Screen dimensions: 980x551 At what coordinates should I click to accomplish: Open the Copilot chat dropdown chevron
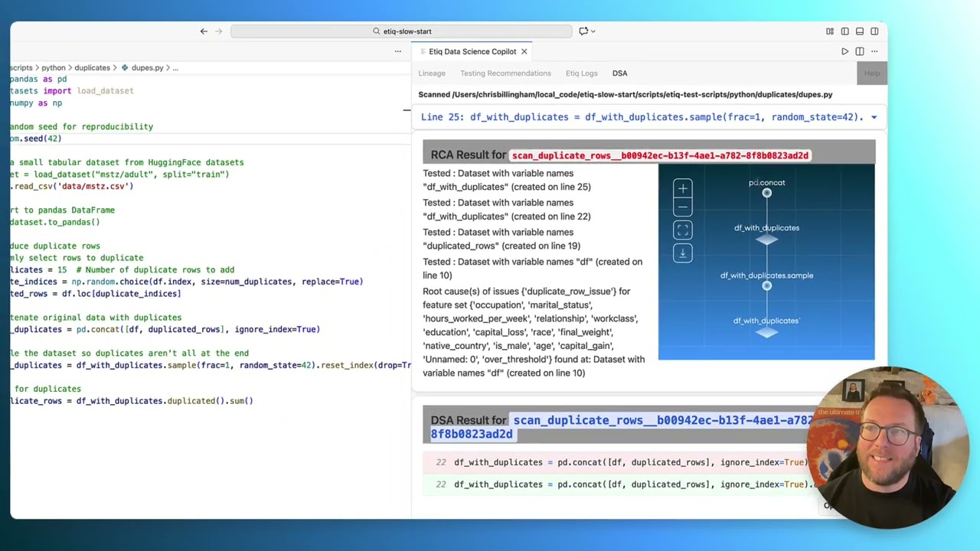coord(593,31)
